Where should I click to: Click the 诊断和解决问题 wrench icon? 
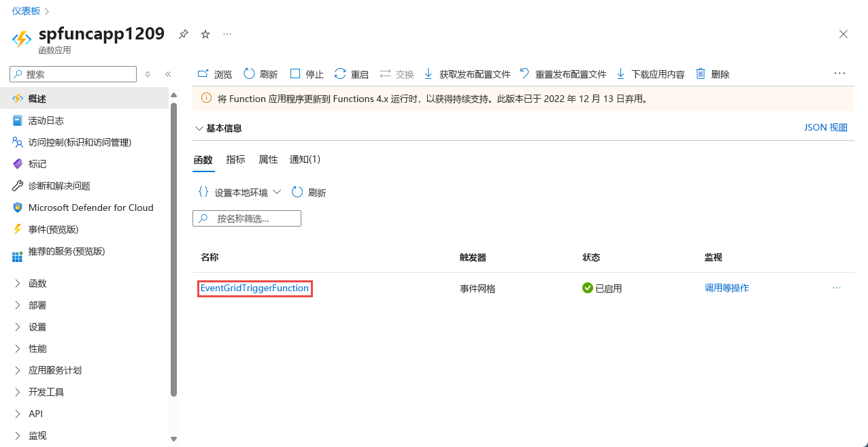(x=18, y=186)
